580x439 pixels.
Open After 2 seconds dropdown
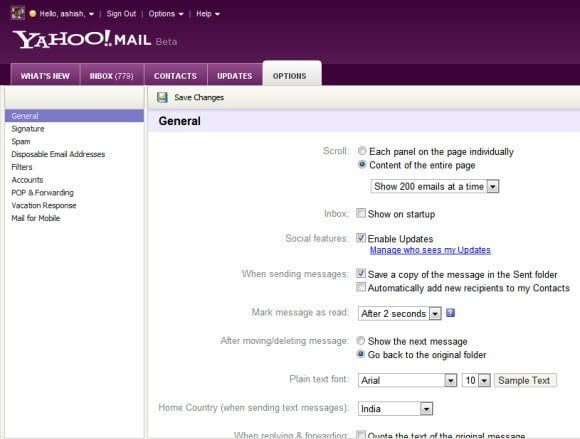tap(399, 314)
